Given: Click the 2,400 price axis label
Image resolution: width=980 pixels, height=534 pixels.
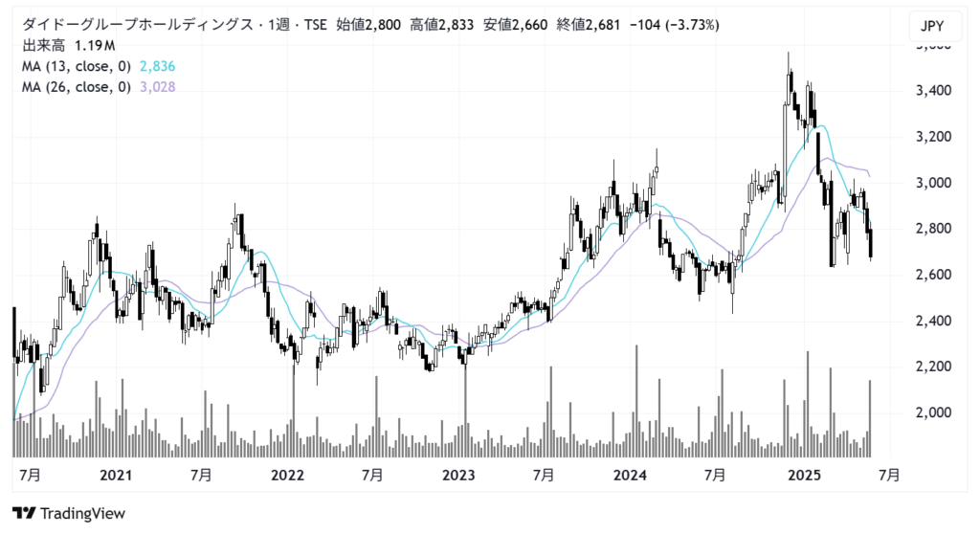Looking at the screenshot, I should pyautogui.click(x=933, y=321).
